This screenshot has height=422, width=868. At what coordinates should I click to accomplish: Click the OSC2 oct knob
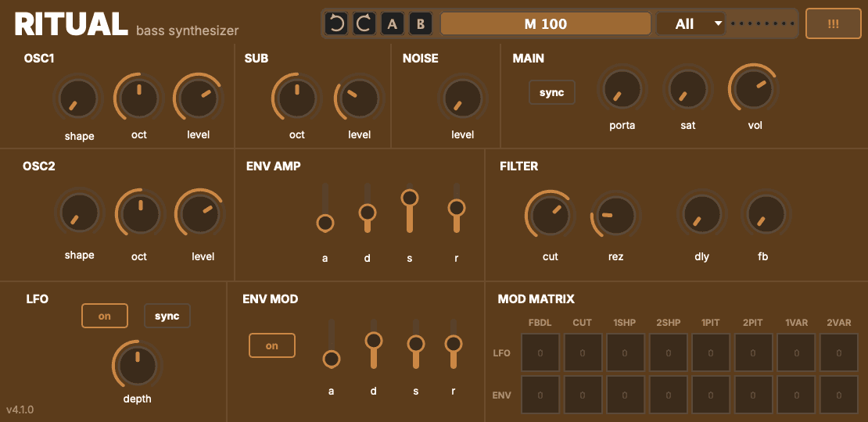pos(141,214)
